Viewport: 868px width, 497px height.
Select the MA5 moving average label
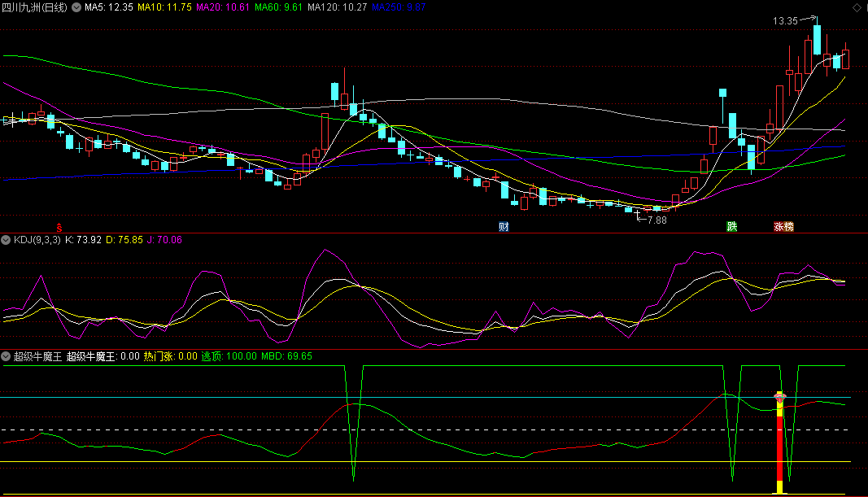pos(108,7)
